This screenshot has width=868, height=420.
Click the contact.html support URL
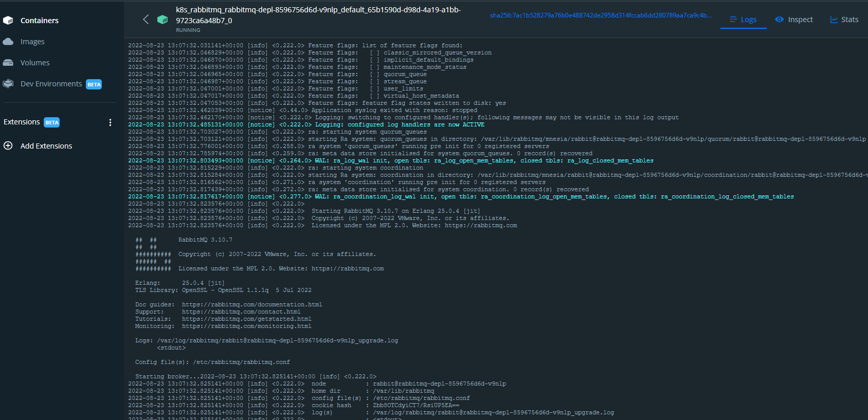pyautogui.click(x=241, y=312)
